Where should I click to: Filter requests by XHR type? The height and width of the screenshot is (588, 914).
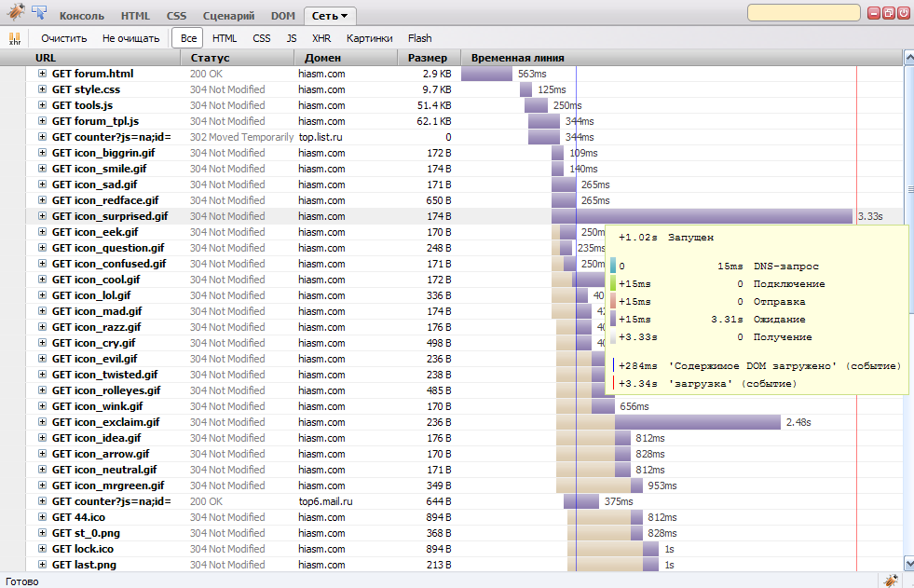coord(321,38)
